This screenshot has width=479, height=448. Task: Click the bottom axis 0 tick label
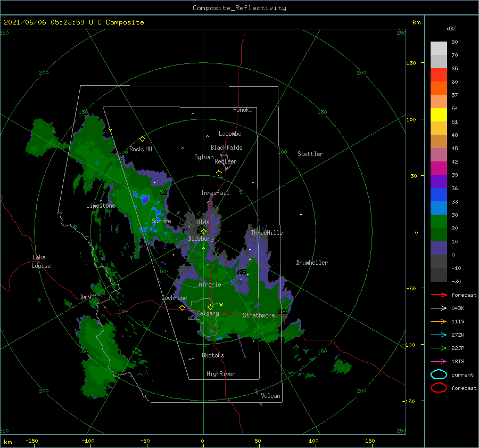point(203,441)
